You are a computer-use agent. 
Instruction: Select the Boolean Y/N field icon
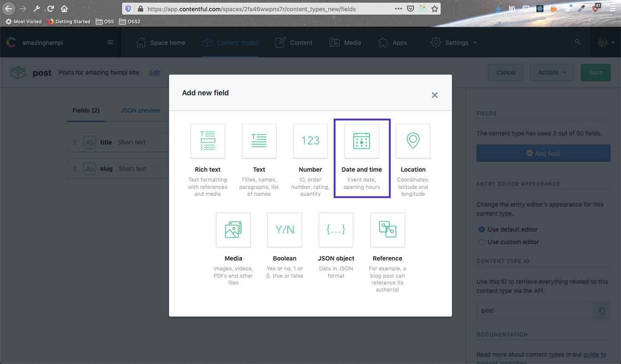pos(285,230)
